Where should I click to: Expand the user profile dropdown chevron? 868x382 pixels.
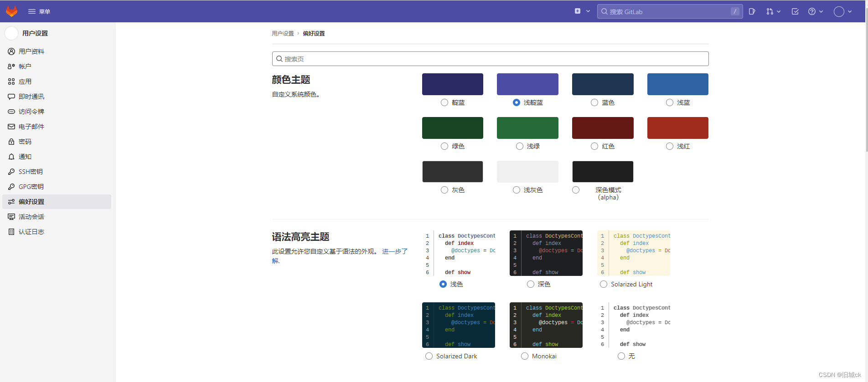(850, 11)
